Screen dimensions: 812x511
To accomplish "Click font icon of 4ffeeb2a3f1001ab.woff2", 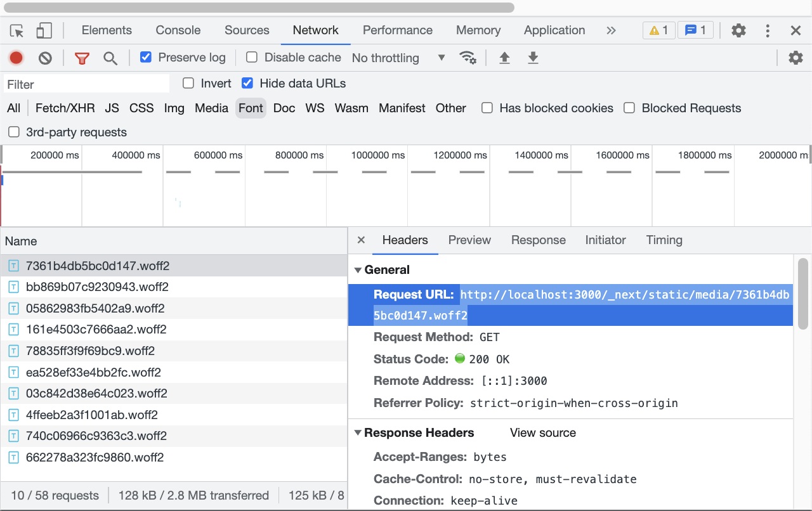I will (13, 415).
